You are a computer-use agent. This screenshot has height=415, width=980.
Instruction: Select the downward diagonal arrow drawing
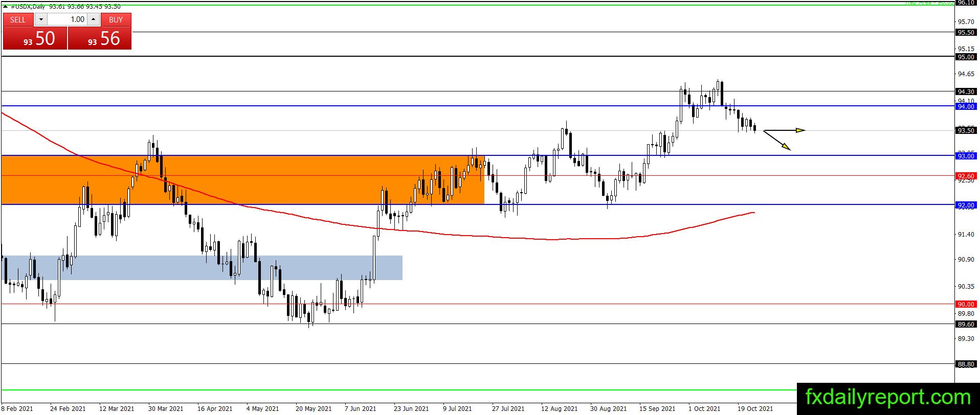click(777, 140)
